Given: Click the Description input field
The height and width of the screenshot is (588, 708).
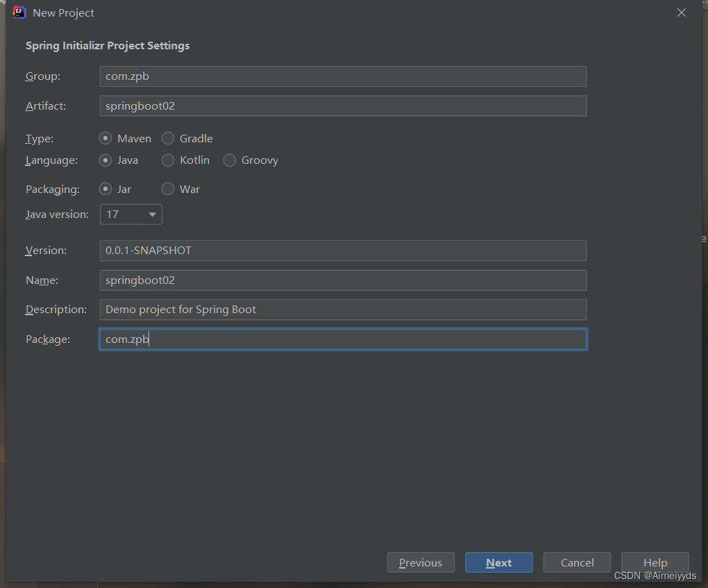Looking at the screenshot, I should pyautogui.click(x=342, y=310).
